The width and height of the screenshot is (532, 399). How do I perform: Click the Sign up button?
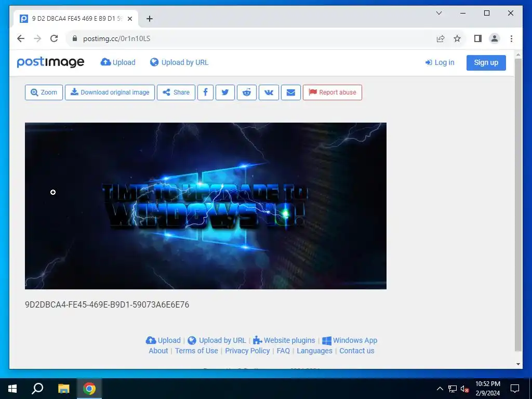pos(486,63)
